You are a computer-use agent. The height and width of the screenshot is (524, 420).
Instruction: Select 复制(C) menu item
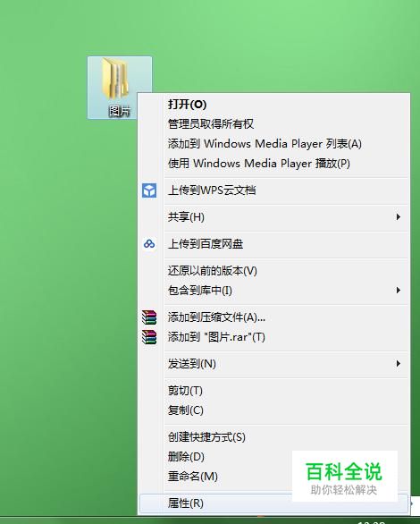pyautogui.click(x=273, y=410)
